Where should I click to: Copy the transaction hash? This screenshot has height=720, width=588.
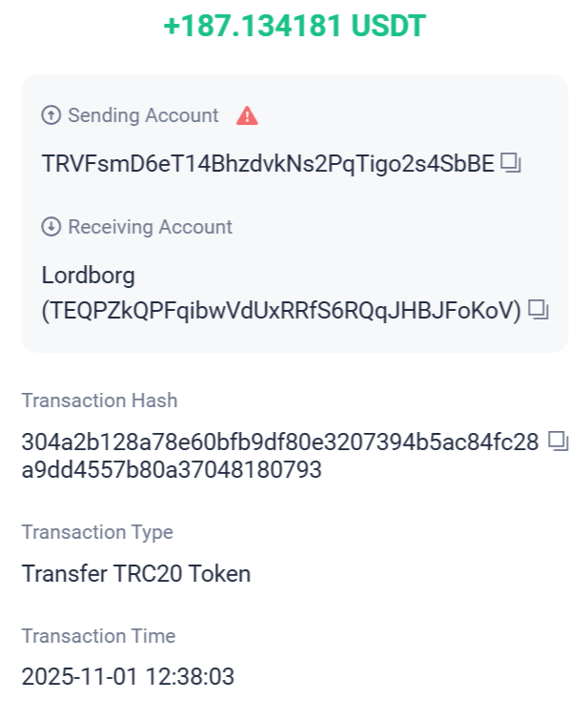tap(558, 442)
